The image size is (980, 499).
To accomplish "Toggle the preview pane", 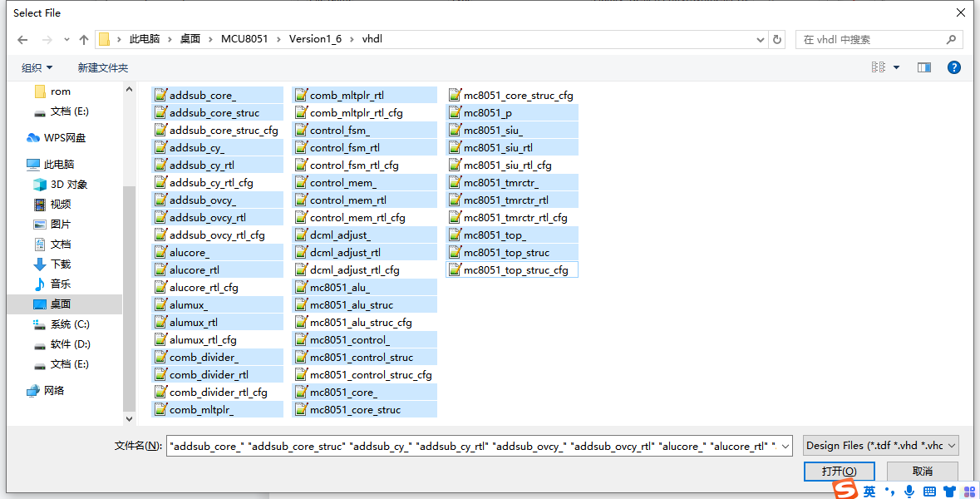I will point(924,67).
